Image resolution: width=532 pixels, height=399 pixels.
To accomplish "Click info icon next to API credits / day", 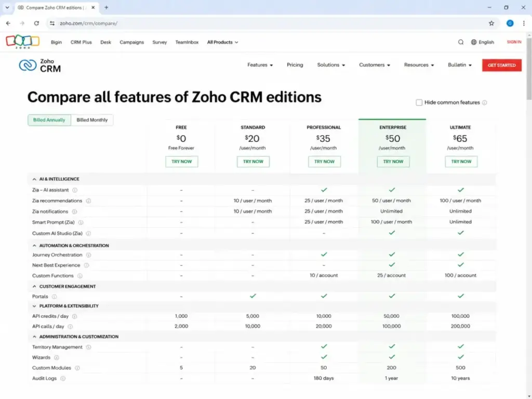I will tap(74, 316).
